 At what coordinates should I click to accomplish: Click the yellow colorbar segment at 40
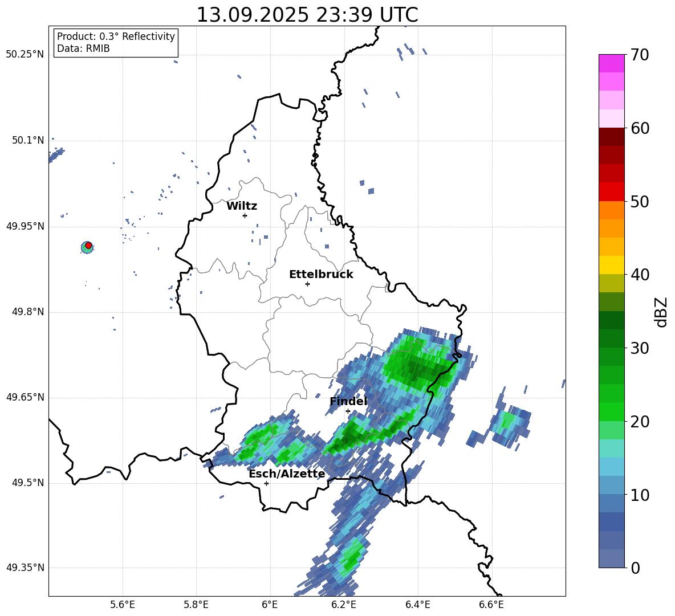611,265
